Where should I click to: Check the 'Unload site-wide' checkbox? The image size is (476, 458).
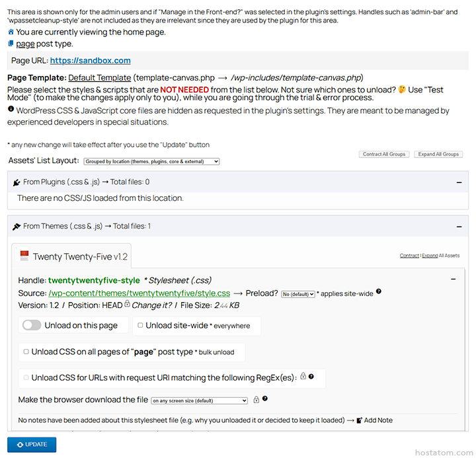(x=139, y=325)
